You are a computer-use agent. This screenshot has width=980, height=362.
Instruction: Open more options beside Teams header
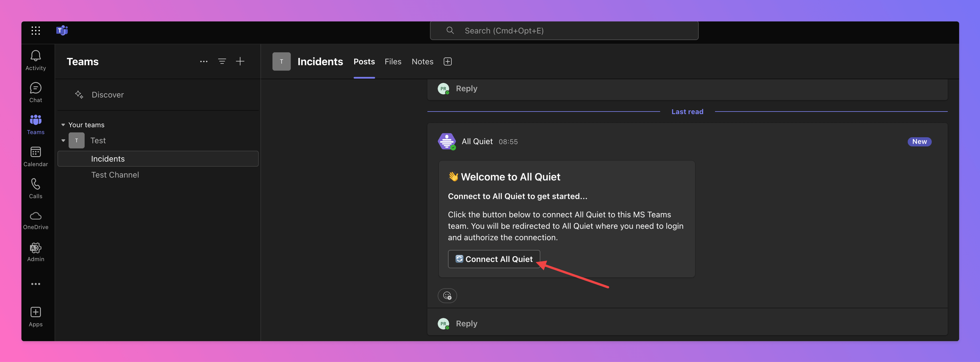point(204,61)
